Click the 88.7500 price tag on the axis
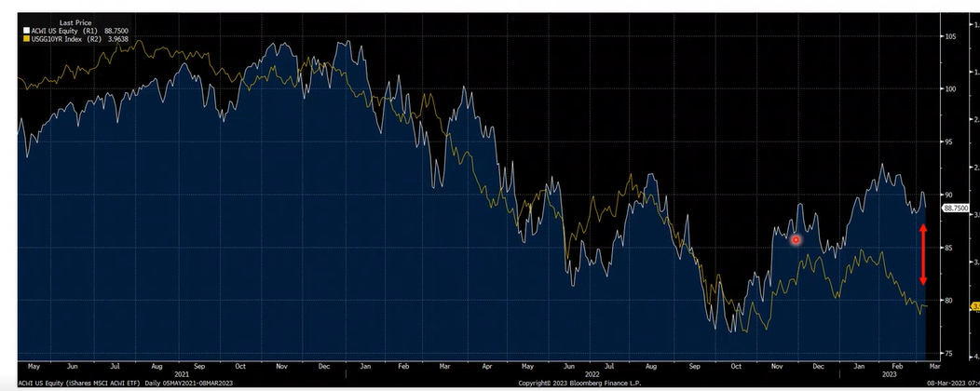 click(956, 208)
